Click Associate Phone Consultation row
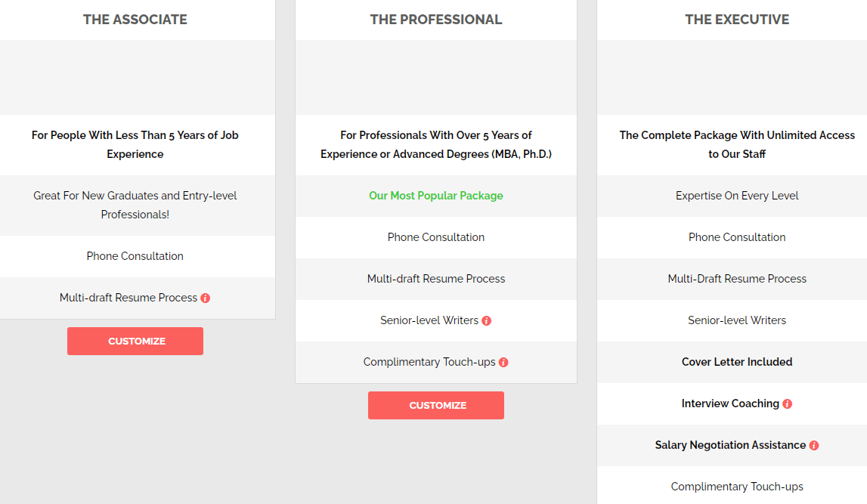The width and height of the screenshot is (867, 504). (135, 256)
